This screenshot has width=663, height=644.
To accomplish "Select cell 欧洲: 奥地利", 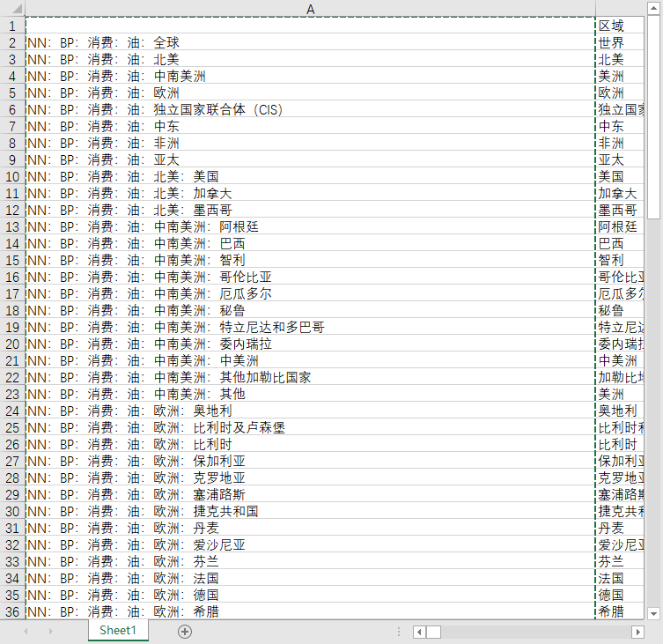I will click(x=310, y=411).
